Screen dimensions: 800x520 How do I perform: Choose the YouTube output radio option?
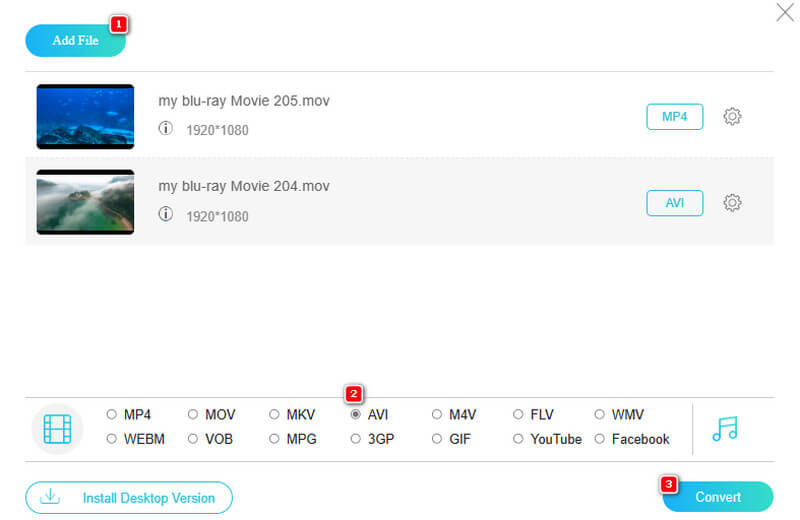(x=519, y=439)
